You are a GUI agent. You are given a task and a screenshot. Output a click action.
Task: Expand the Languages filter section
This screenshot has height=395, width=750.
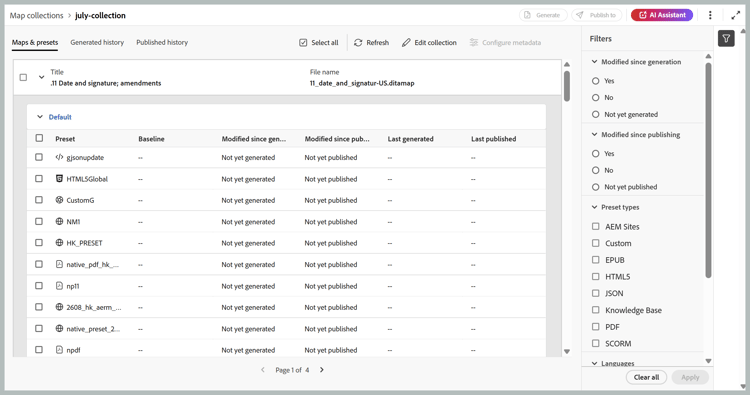click(x=595, y=363)
